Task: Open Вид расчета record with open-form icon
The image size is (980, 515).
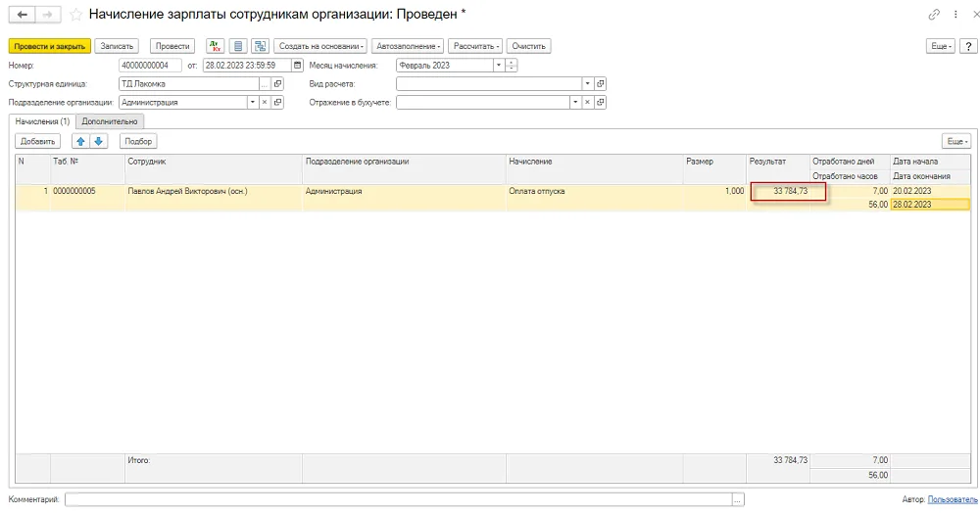Action: (600, 83)
